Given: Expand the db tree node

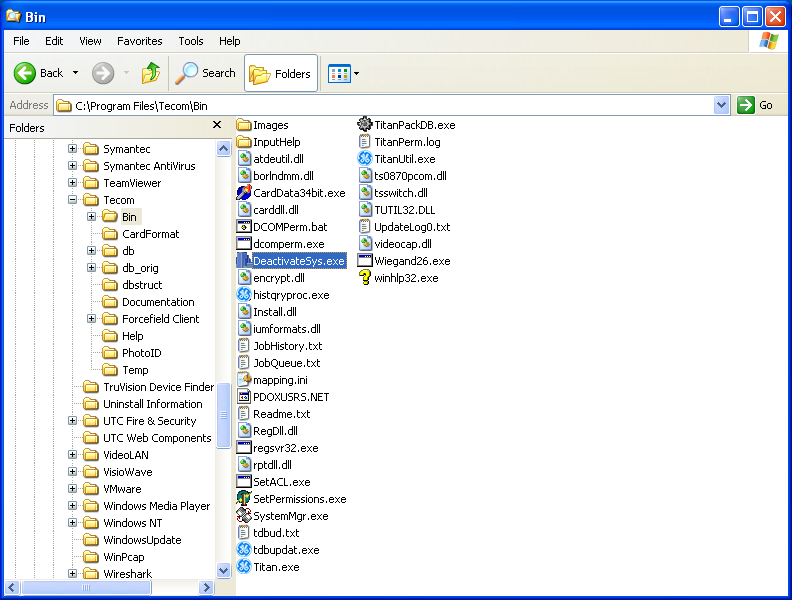Looking at the screenshot, I should coord(91,251).
